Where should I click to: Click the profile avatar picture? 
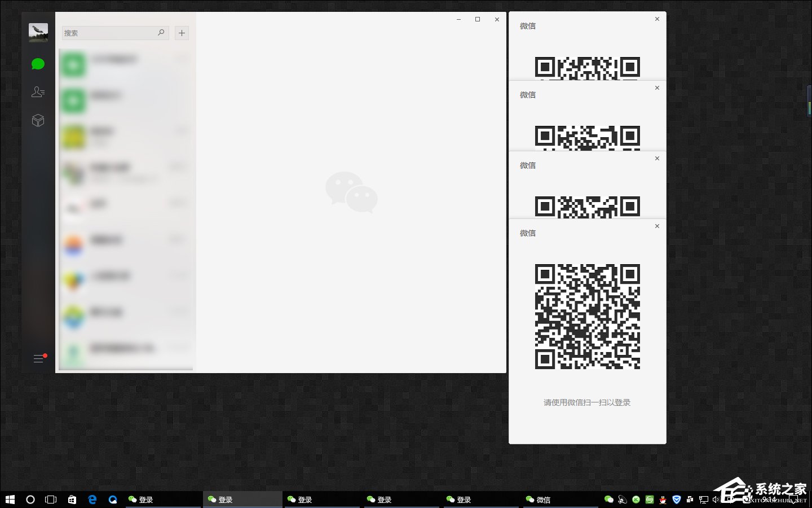tap(38, 32)
